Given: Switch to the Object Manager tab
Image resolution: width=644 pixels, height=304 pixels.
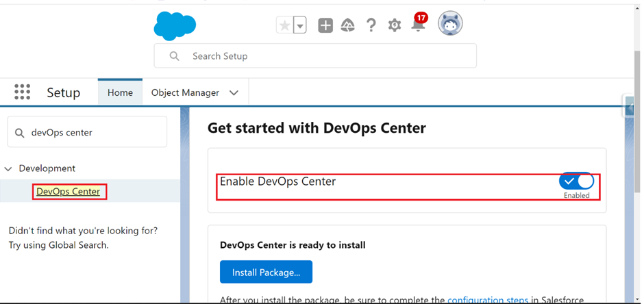Looking at the screenshot, I should (185, 92).
